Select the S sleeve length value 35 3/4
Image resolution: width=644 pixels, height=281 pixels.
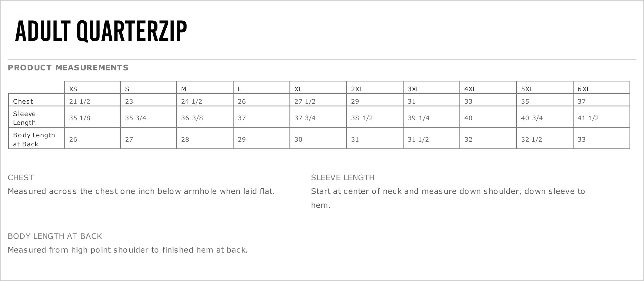pos(136,118)
